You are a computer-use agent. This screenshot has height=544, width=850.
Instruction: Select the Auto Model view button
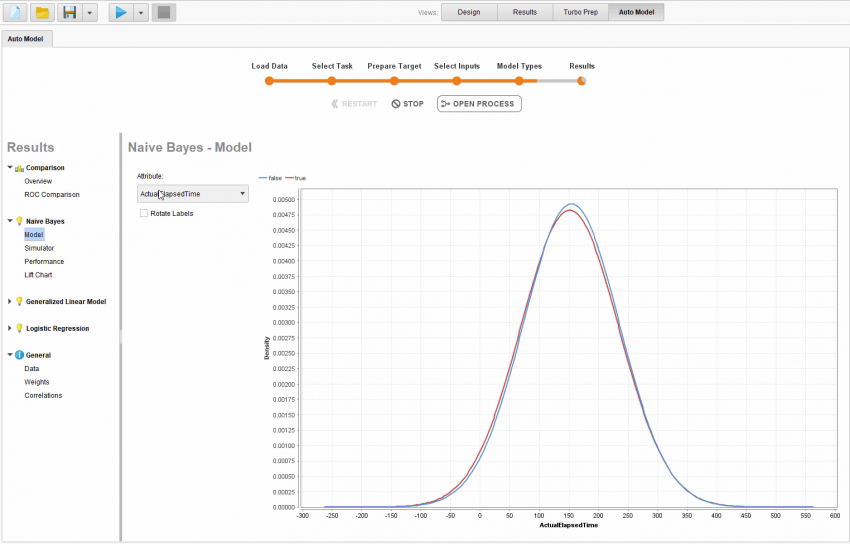[x=636, y=12]
